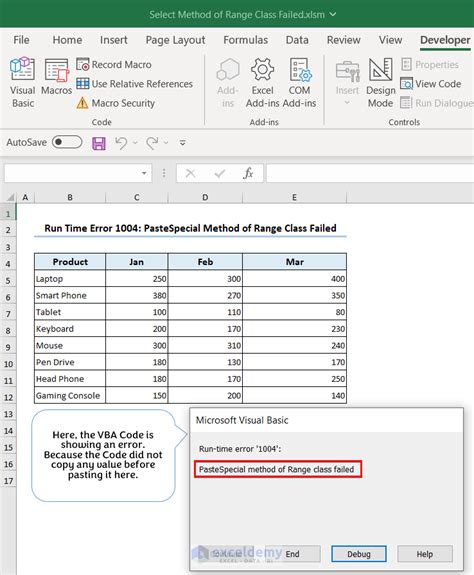
Task: Open the Macros list
Action: click(56, 76)
